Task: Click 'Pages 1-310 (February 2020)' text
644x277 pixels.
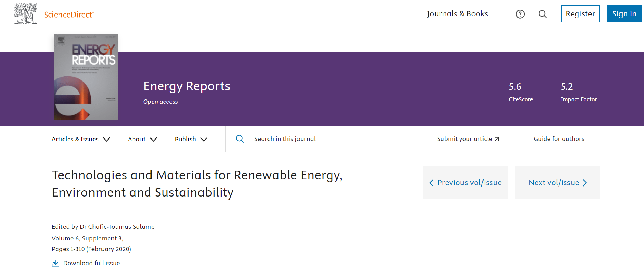Action: [x=91, y=249]
